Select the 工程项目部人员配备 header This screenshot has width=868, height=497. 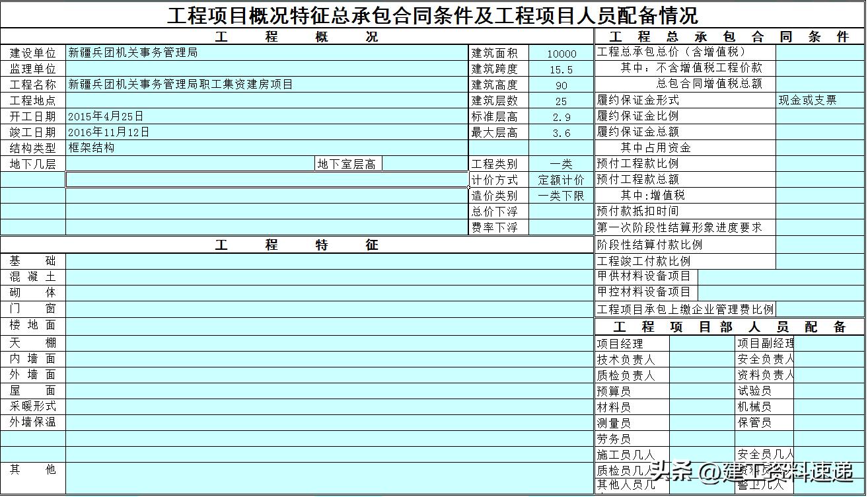click(x=731, y=327)
